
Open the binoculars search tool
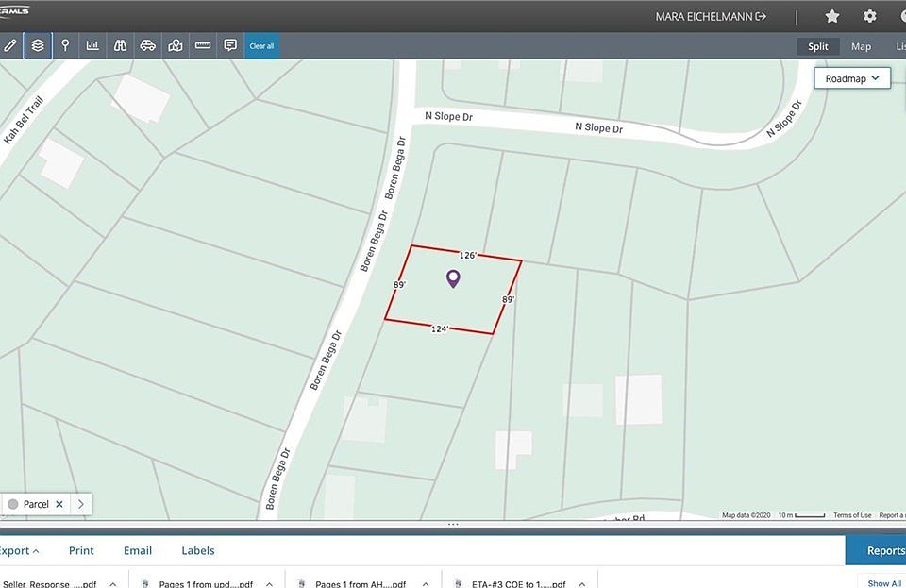pos(120,45)
